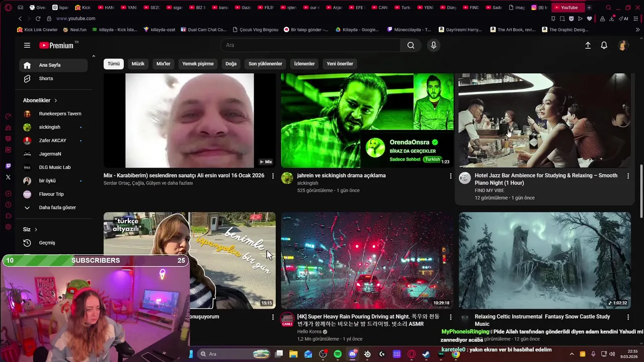This screenshot has height=362, width=644.
Task: Select the İzlenenler filter chip
Action: [304, 64]
